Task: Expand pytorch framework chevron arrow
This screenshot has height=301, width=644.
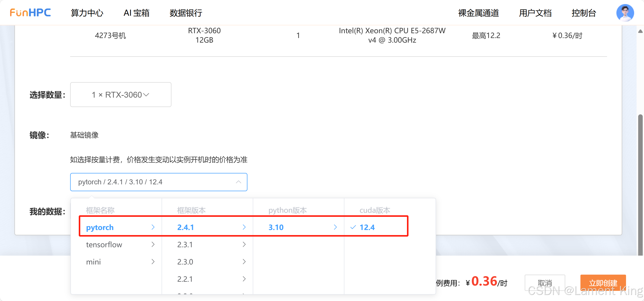Action: tap(153, 227)
